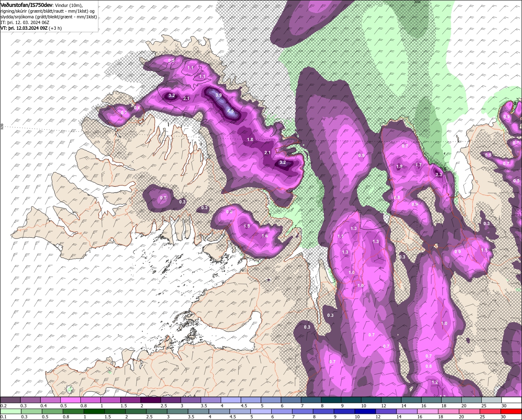Image resolution: width=522 pixels, height=420 pixels.
Task: Select upper legend swatch between 2 and 2.5
Action: point(151,400)
